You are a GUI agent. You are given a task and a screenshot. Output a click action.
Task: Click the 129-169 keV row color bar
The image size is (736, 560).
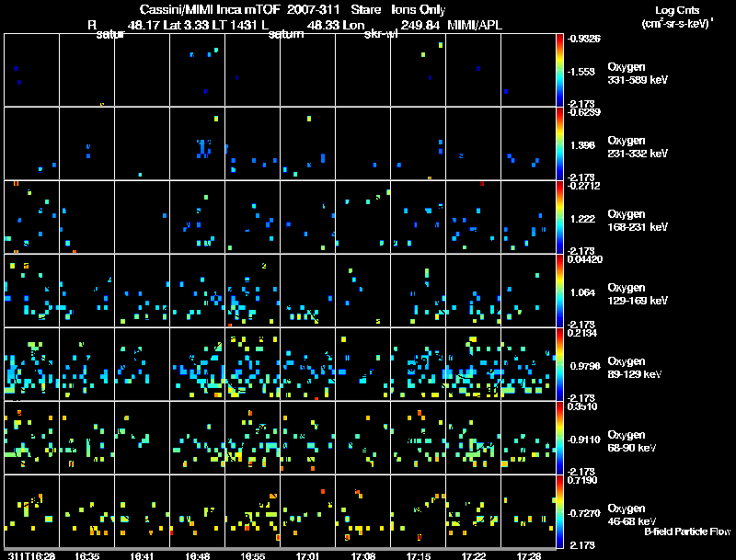[559, 291]
